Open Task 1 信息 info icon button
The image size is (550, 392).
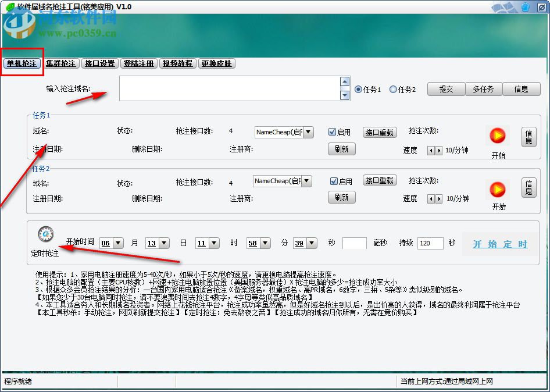click(528, 136)
